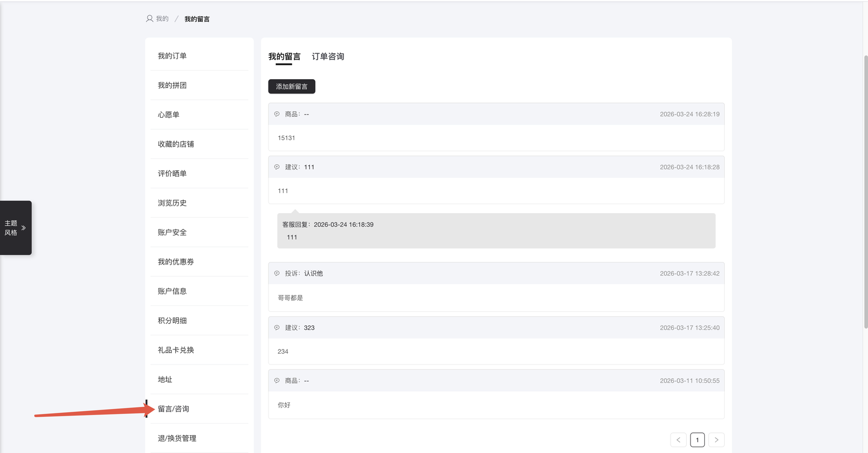Go to 我的优惠券 coupons page
The image size is (868, 453).
click(176, 261)
